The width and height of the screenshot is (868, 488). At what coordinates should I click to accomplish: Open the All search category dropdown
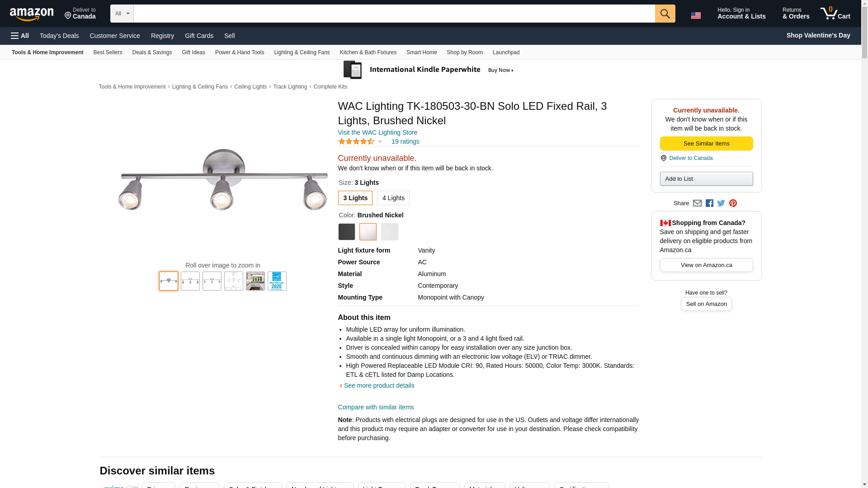coord(122,14)
